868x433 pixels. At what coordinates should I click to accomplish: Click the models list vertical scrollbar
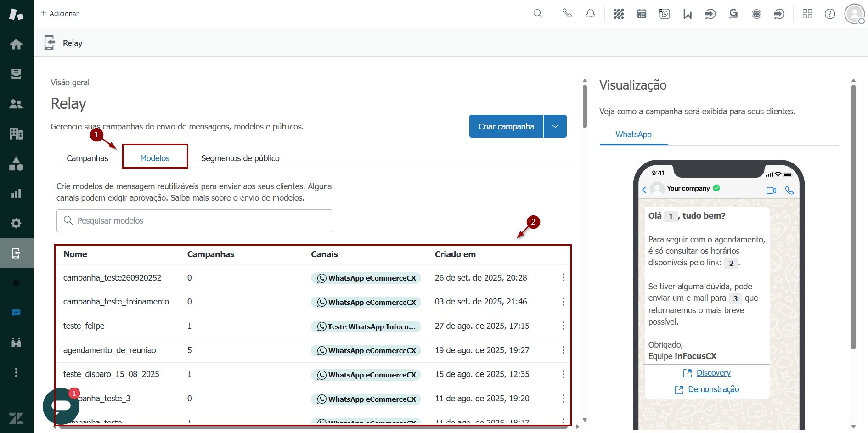(x=585, y=107)
